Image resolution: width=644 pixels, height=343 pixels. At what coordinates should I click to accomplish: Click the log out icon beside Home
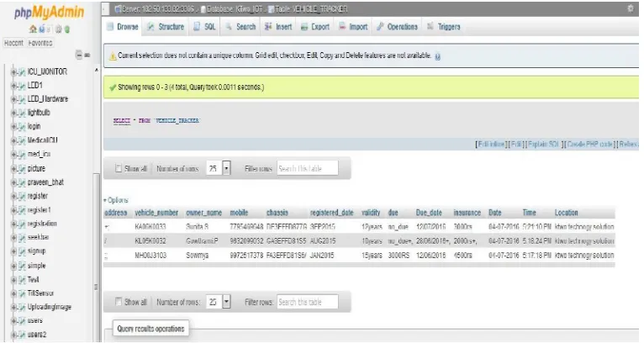41,29
